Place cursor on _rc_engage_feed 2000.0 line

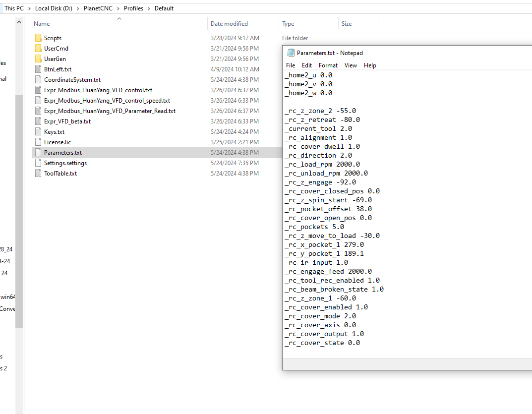(328, 272)
